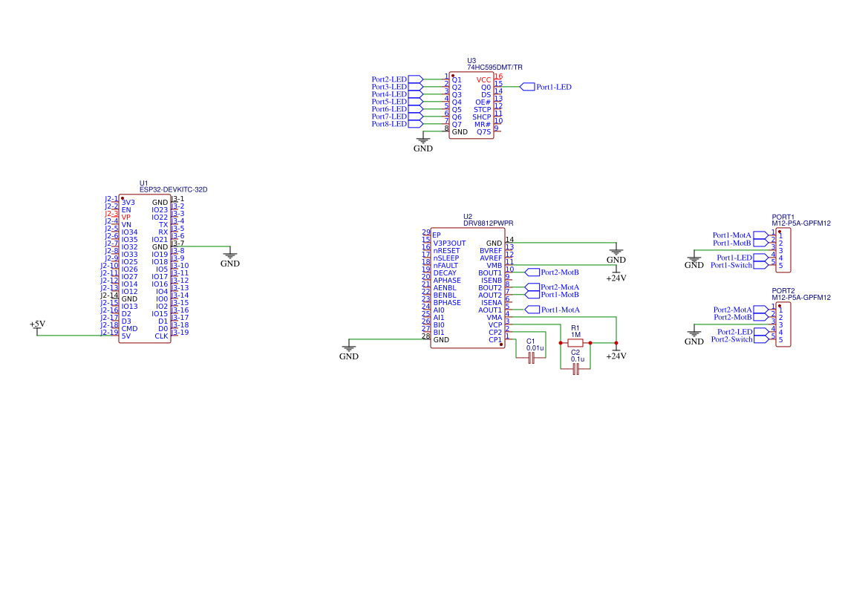The height and width of the screenshot is (614, 868).
Task: Select the GND symbol beside PORT2 connector
Action: 694,336
